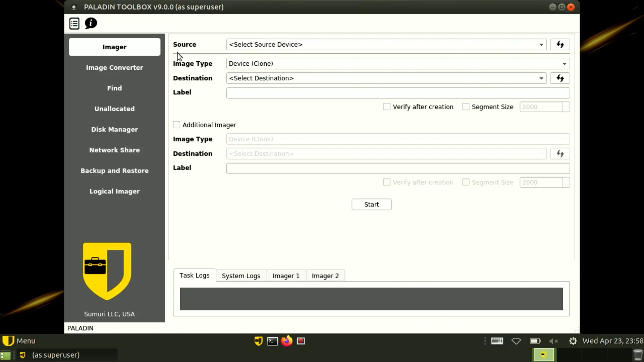Viewport: 644px width, 362px height.
Task: Select the (as superuser) taskbar window
Action: tap(67, 355)
